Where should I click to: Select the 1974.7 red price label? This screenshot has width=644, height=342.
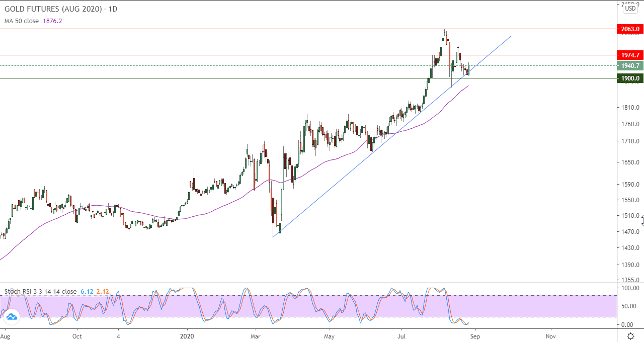pos(630,55)
